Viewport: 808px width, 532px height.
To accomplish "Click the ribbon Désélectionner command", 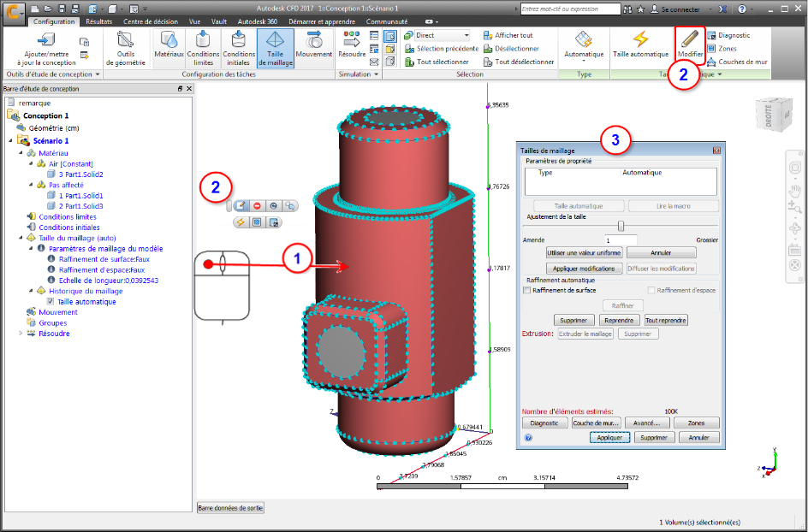I will (x=511, y=49).
